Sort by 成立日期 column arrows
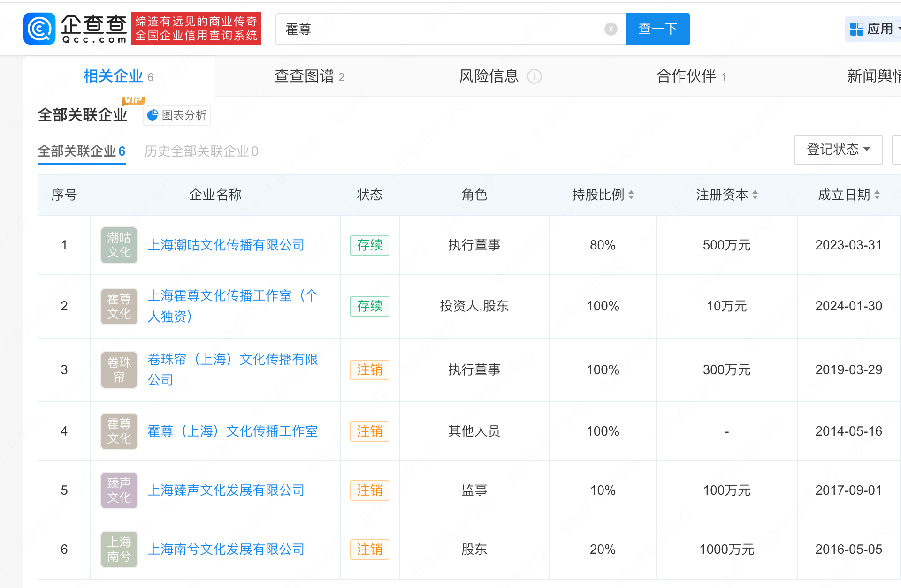The width and height of the screenshot is (901, 588). [877, 195]
